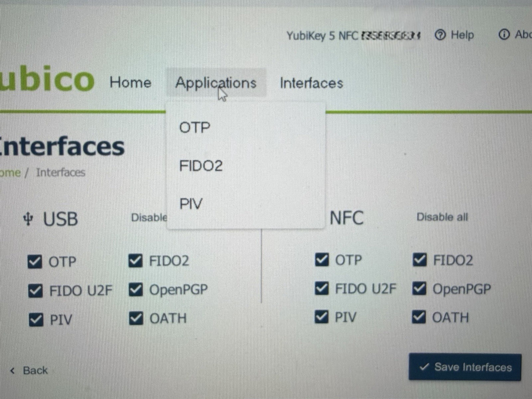Toggle USB FIDO U2F checkbox

coord(35,291)
